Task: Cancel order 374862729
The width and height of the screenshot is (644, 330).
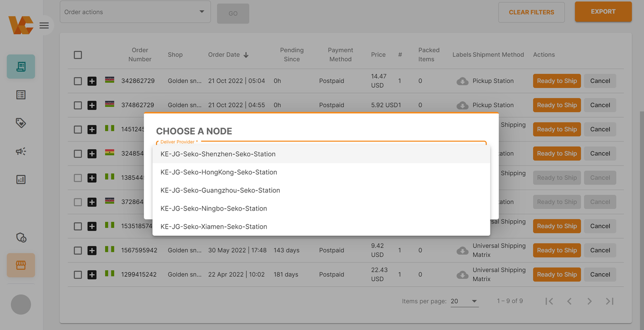Action: (x=600, y=105)
